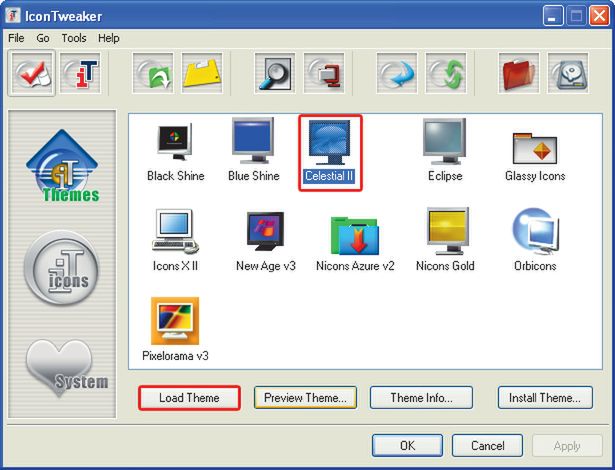Select the Icons X II theme

[175, 240]
